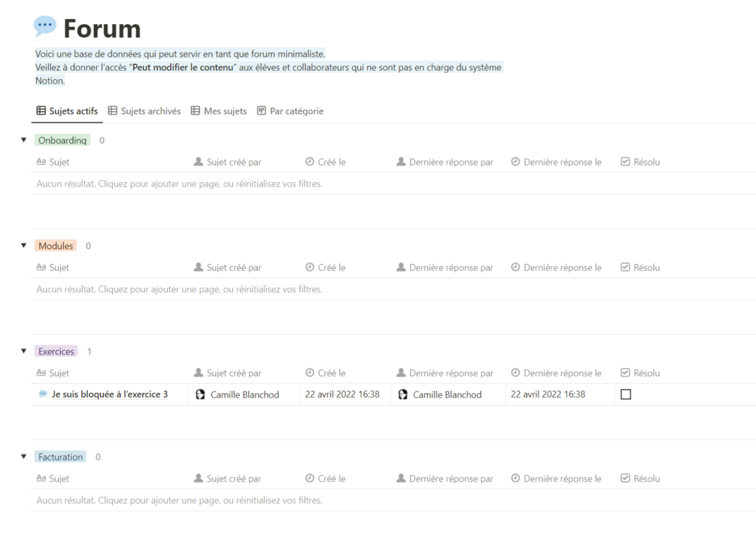Click the clock icon of Créé le in Onboarding
Viewport: 756px width, 539px height.
(309, 162)
